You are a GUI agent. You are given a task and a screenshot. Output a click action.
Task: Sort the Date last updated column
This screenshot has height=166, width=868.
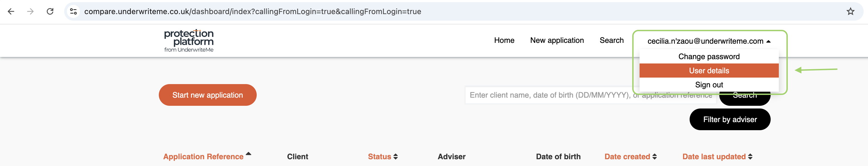click(x=750, y=157)
